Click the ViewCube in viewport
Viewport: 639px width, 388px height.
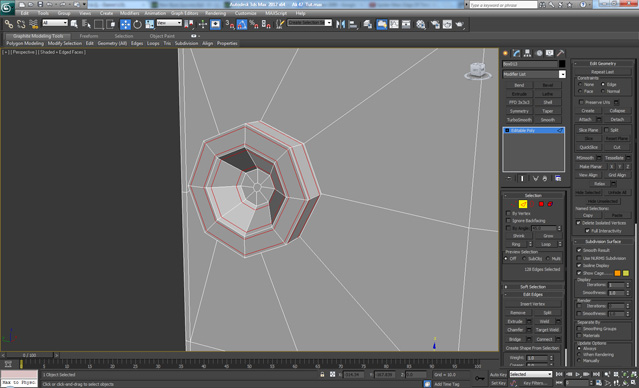pos(478,71)
